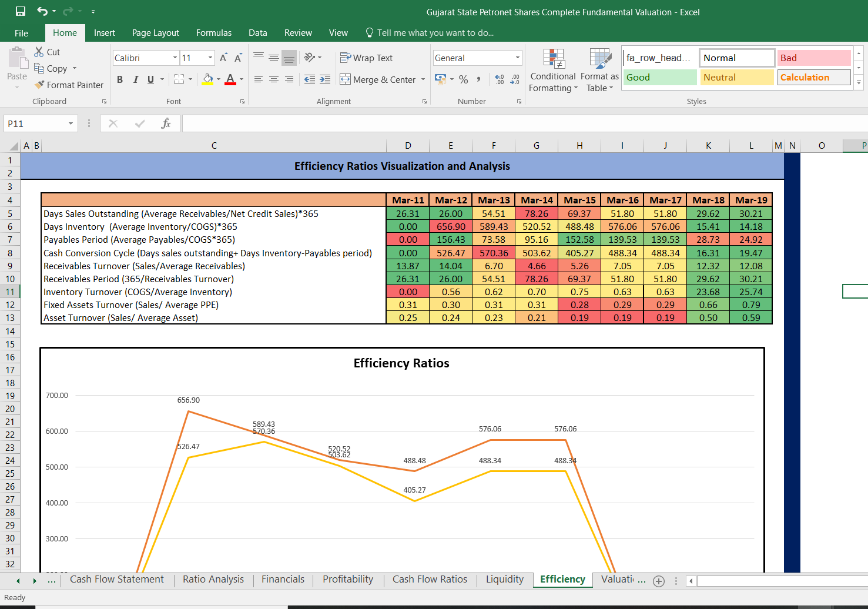
Task: Click the Bottom Align icon
Action: click(x=289, y=58)
